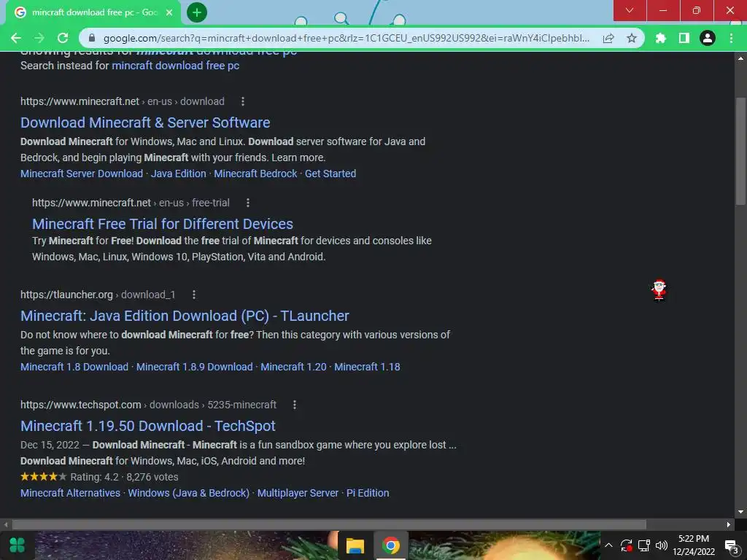Click vertical scrollbar thumb

740,152
